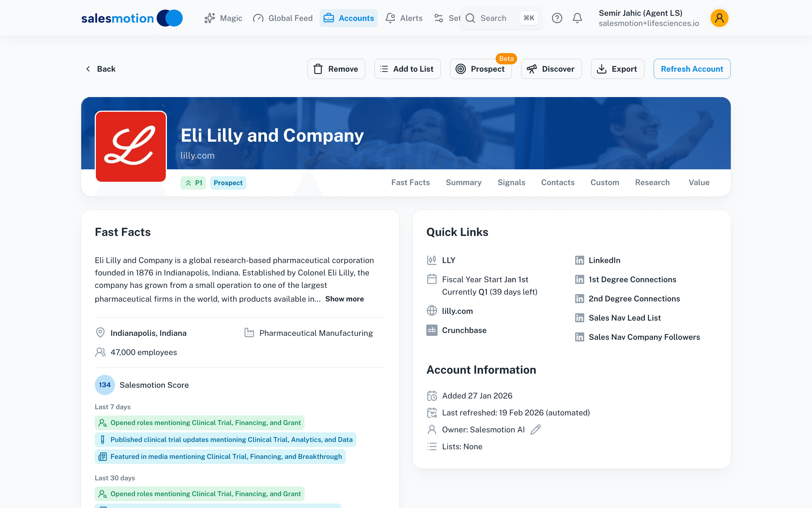This screenshot has height=508, width=812.
Task: Click Add to List button
Action: [407, 69]
